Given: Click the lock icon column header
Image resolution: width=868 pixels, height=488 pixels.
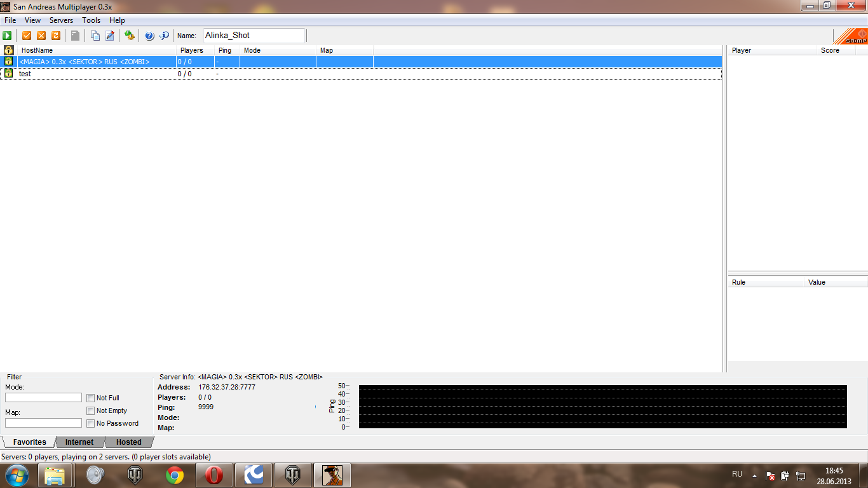Looking at the screenshot, I should 8,50.
